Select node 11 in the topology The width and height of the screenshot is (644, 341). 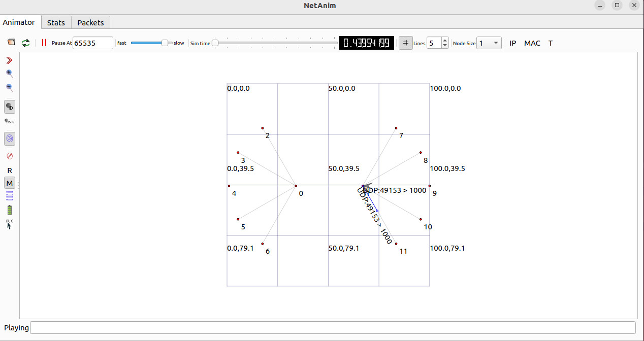coord(396,244)
